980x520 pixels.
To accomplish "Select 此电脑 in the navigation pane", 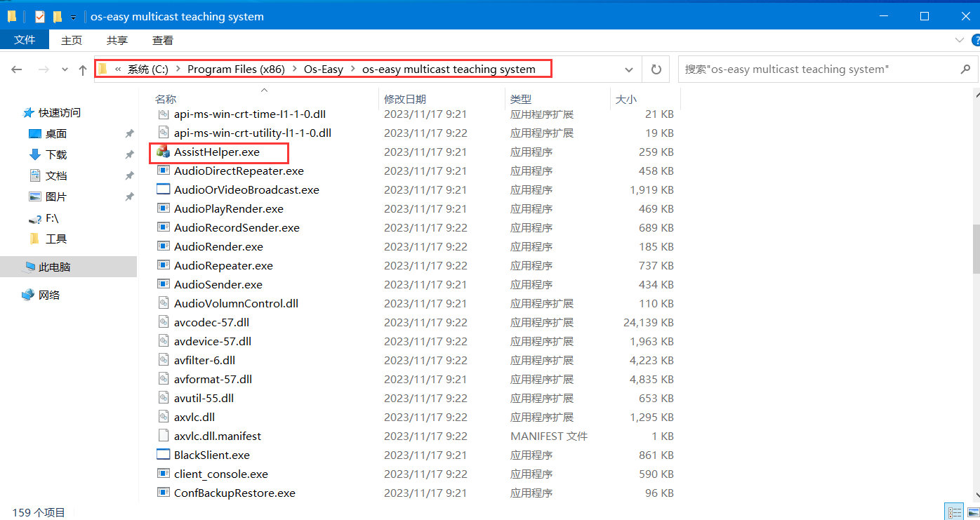I will [54, 267].
